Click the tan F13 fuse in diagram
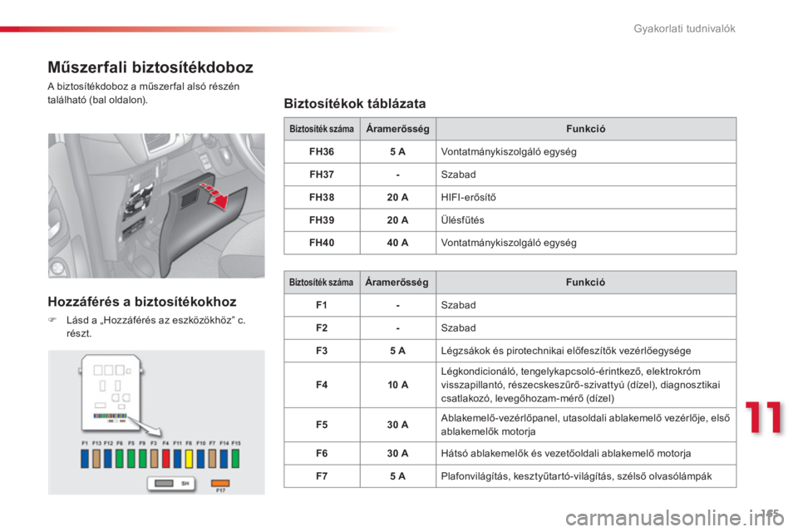This screenshot has height=532, width=798. tap(96, 459)
